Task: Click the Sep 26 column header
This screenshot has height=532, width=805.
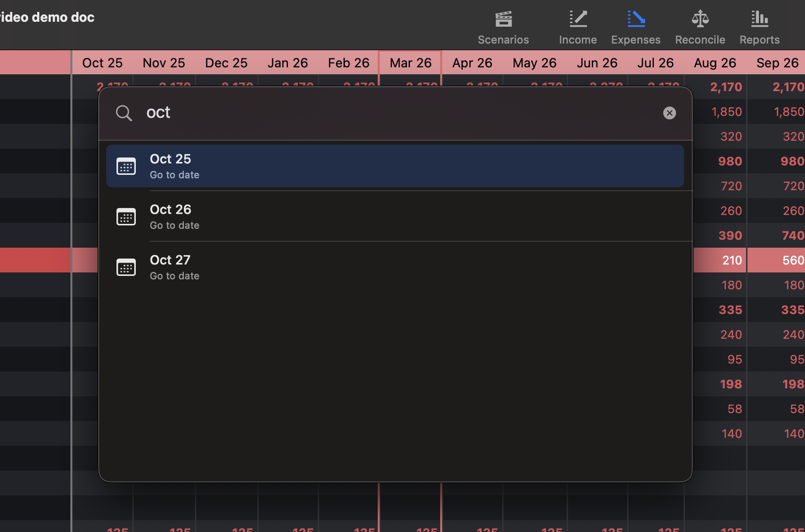Action: coord(776,63)
